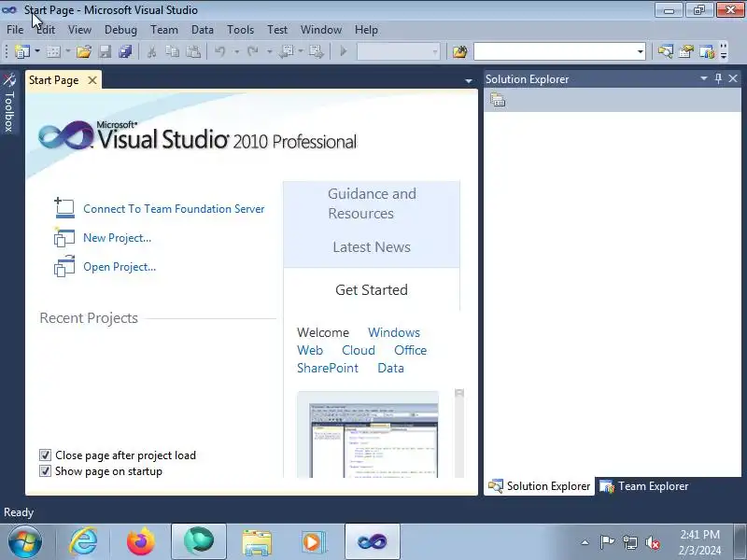Click the Save toolbar icon
The height and width of the screenshot is (560, 747).
[105, 51]
